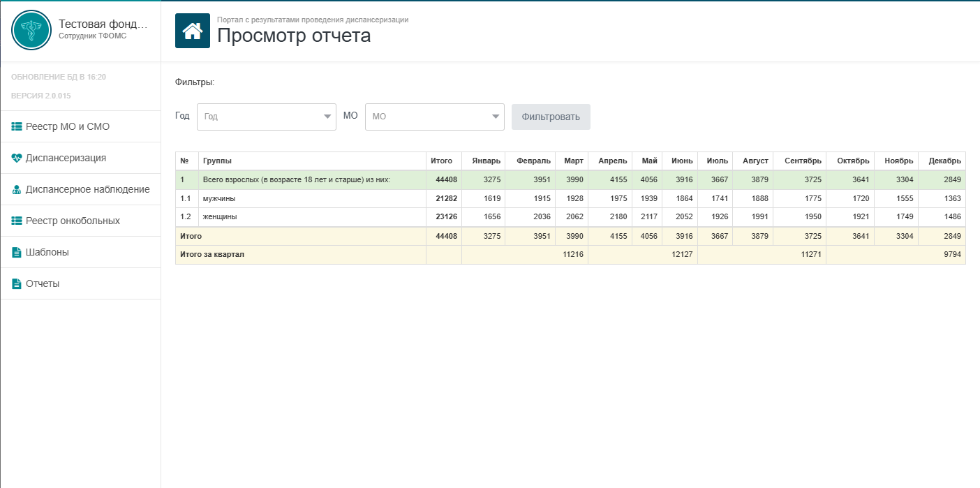Click row number 1.1 cell
Image resolution: width=980 pixels, height=488 pixels.
(x=187, y=199)
